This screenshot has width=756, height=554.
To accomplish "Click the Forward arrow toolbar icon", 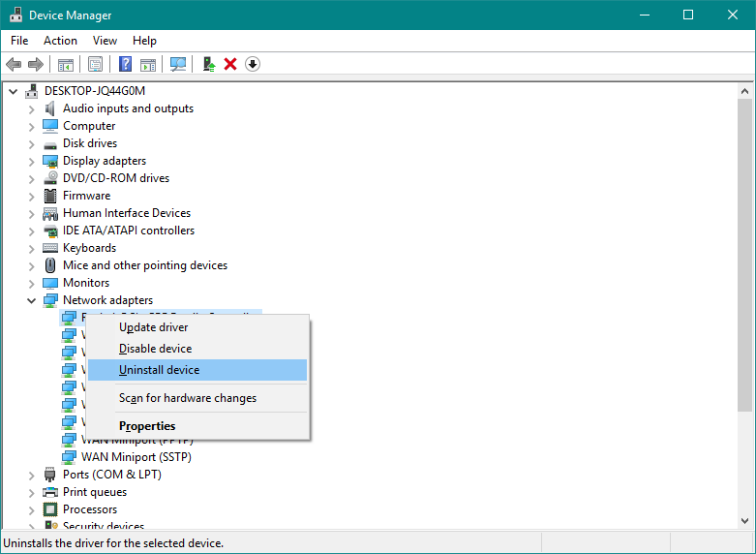I will coord(36,64).
